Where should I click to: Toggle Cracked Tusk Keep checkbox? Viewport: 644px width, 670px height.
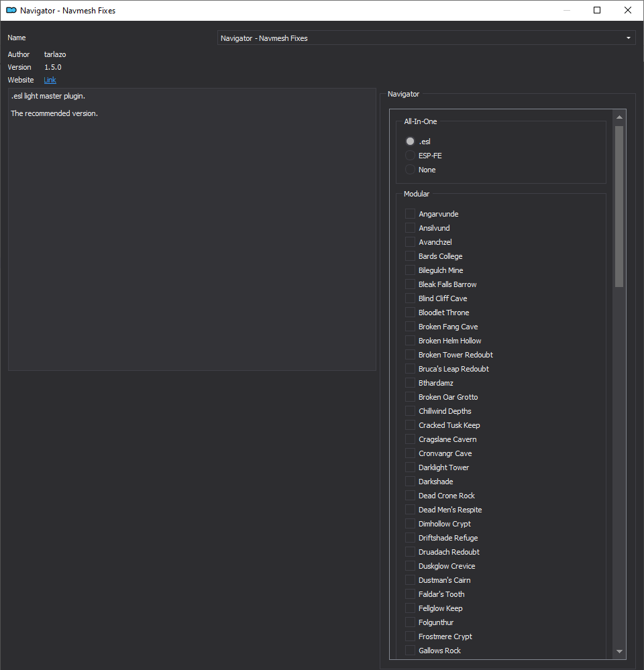coord(410,425)
